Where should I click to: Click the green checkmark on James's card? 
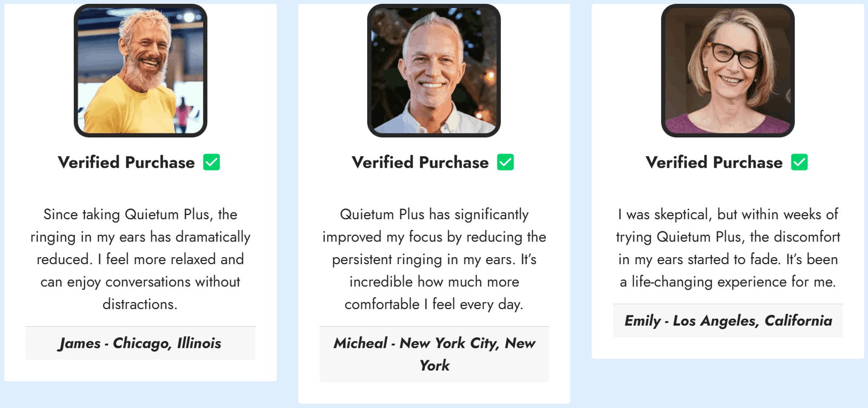click(212, 162)
